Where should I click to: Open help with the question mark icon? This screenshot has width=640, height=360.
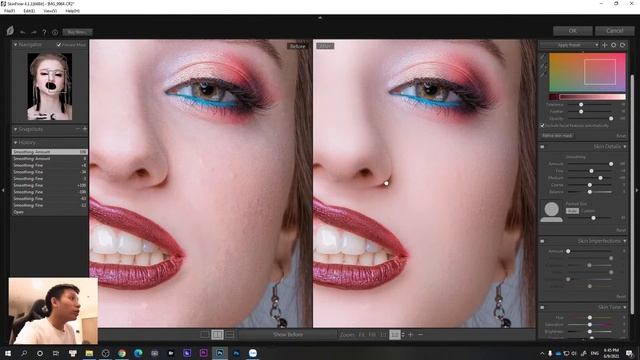(x=44, y=32)
